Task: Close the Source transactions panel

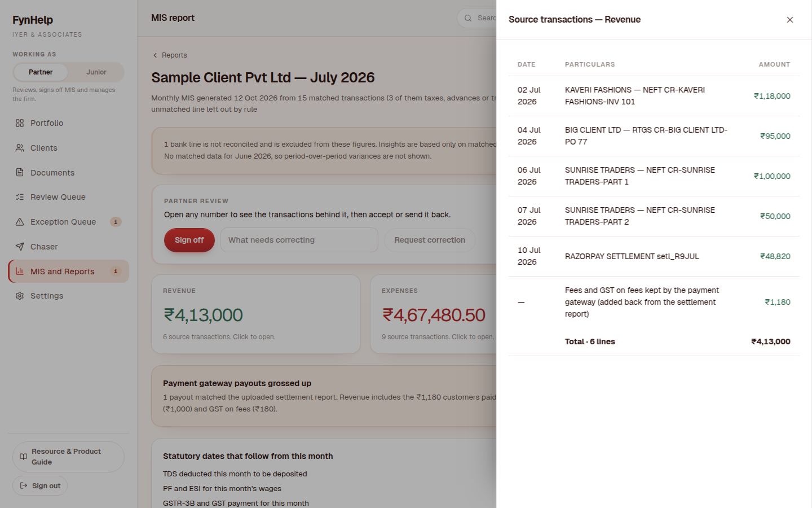Action: [x=789, y=20]
